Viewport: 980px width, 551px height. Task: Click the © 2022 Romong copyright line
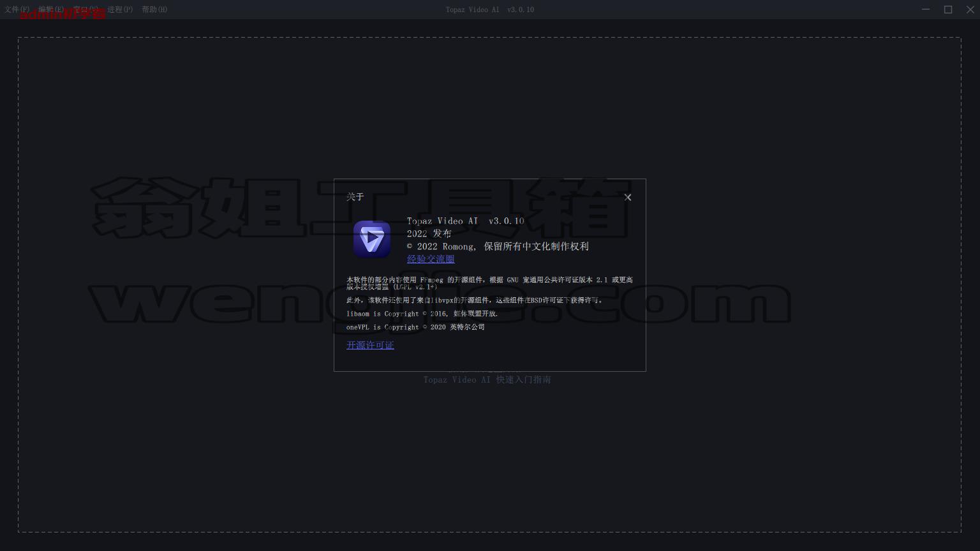(x=498, y=246)
